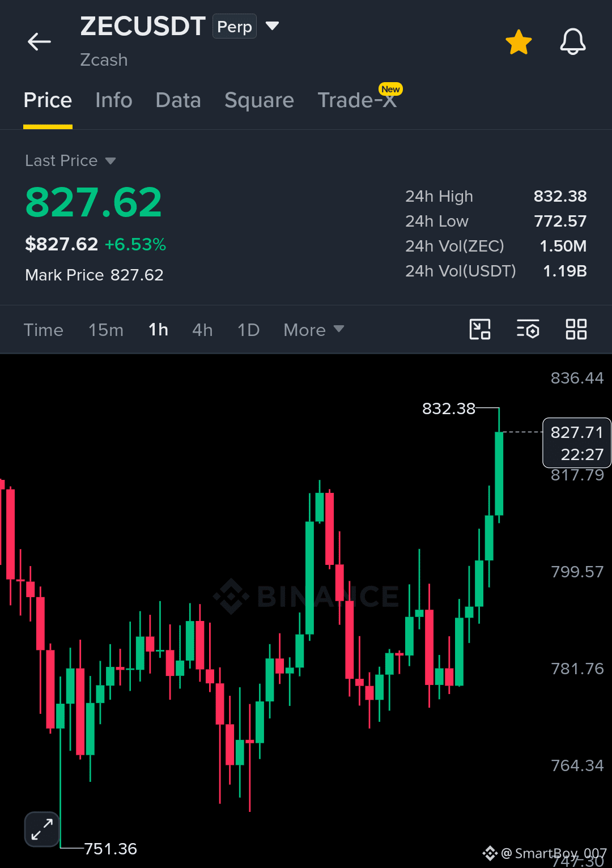Viewport: 612px width, 868px height.
Task: Expand the More intervals dropdown
Action: click(x=314, y=330)
